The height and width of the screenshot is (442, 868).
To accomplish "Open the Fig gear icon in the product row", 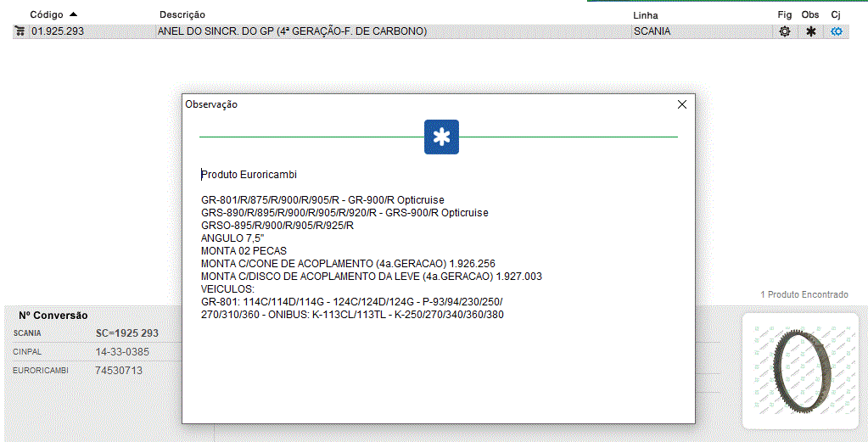I will [x=785, y=31].
